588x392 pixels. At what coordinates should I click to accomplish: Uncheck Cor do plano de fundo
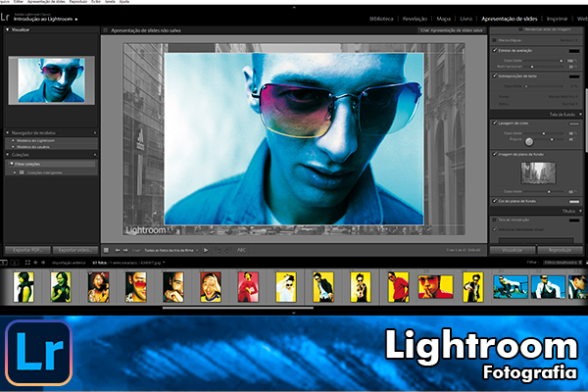495,201
